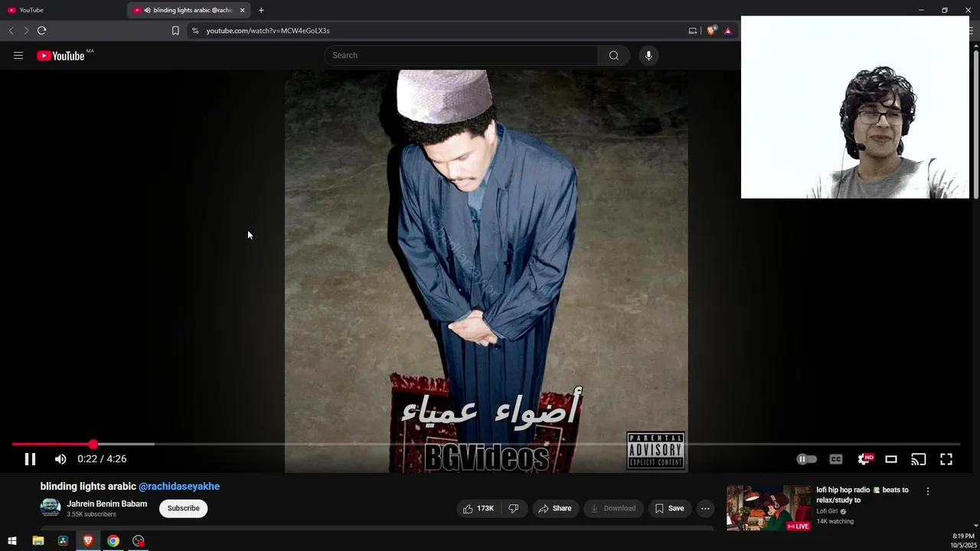The image size is (980, 551).
Task: Switch to Brave in taskbar
Action: point(88,541)
